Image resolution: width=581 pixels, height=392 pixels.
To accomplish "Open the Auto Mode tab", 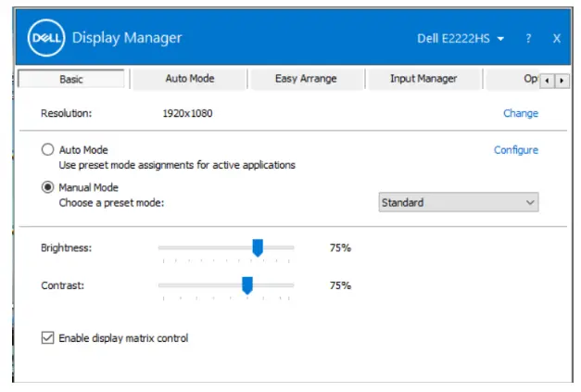I will tap(190, 79).
